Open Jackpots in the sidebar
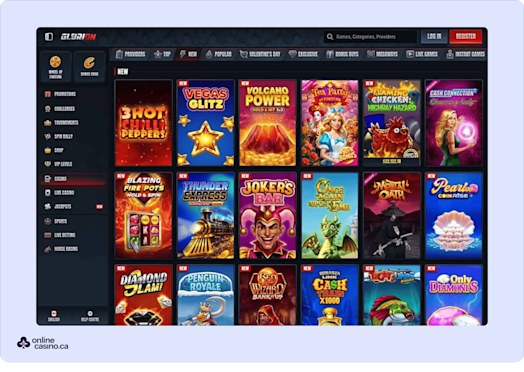524x372 pixels. point(74,207)
